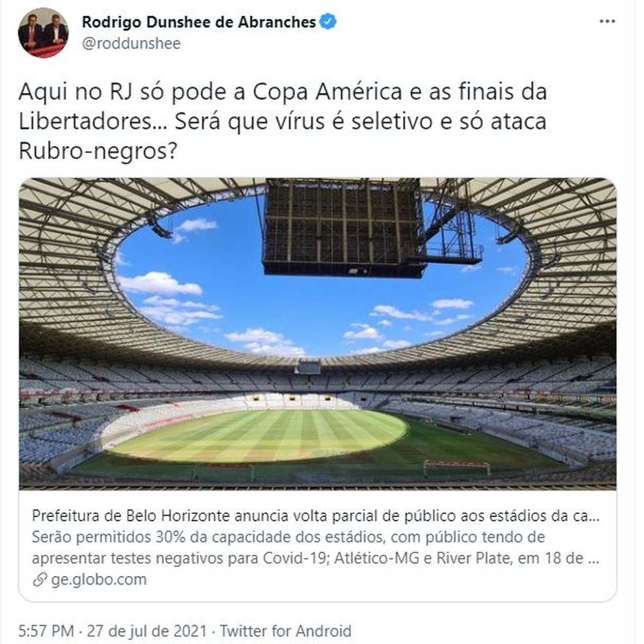Click the Twitter for Android source label

click(x=286, y=631)
